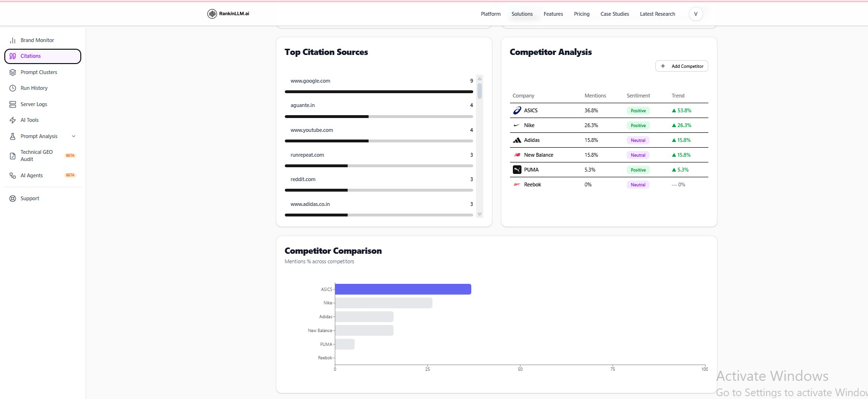Screen dimensions: 868x399
Task: Click the Prompt Analysis flask icon
Action: (x=13, y=137)
